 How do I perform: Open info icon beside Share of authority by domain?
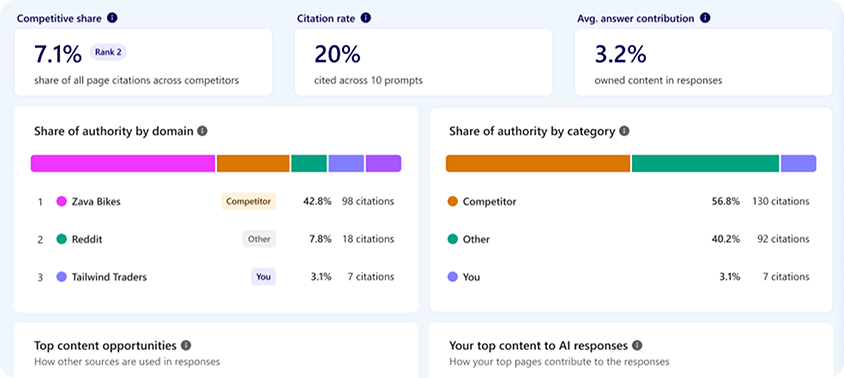pos(202,131)
